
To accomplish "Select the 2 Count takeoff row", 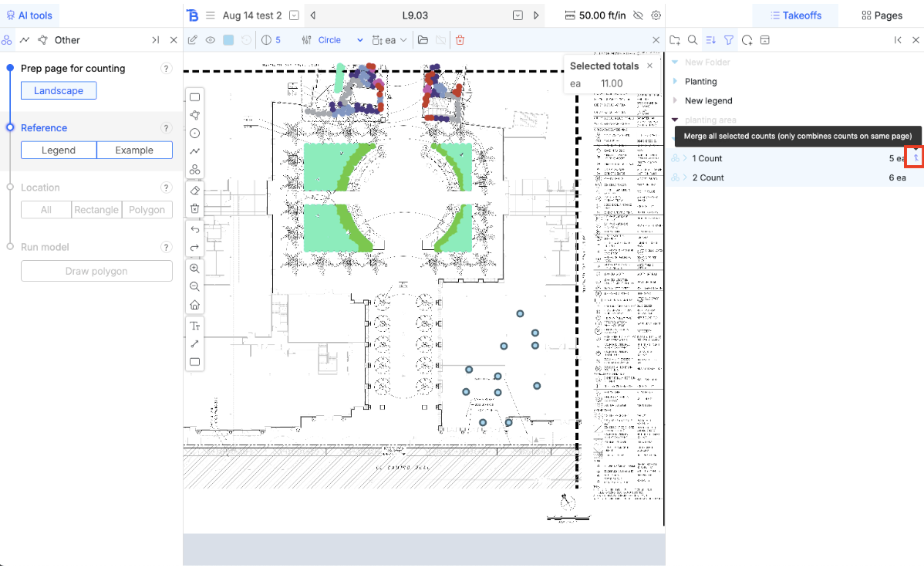I will point(794,177).
